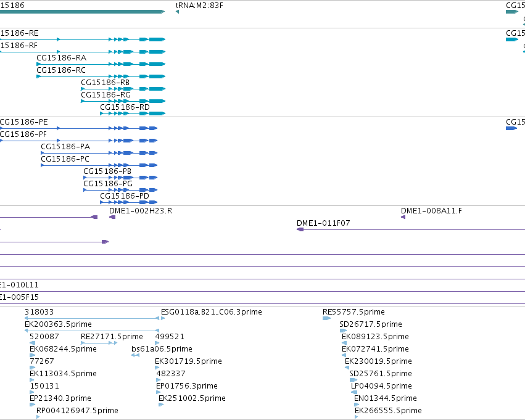Select protein CG15186-PC label
Image resolution: width=525 pixels, height=420 pixels.
click(x=65, y=159)
